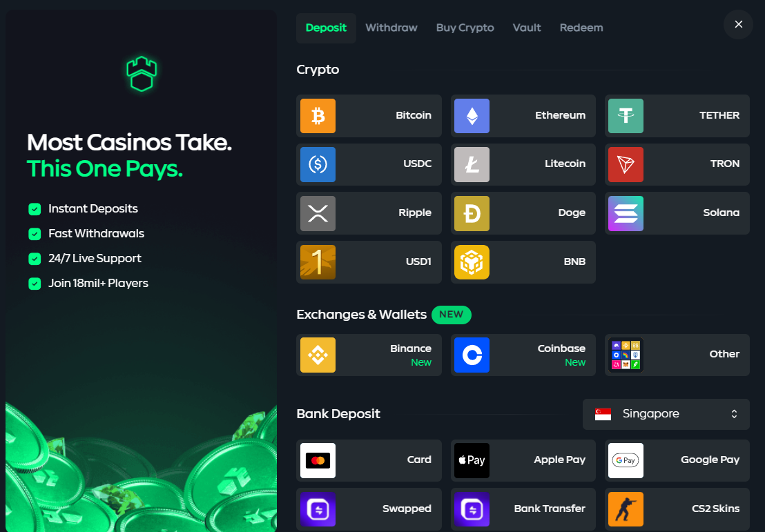Choose the Google Pay icon
Screen dimensions: 765x532
[626, 460]
